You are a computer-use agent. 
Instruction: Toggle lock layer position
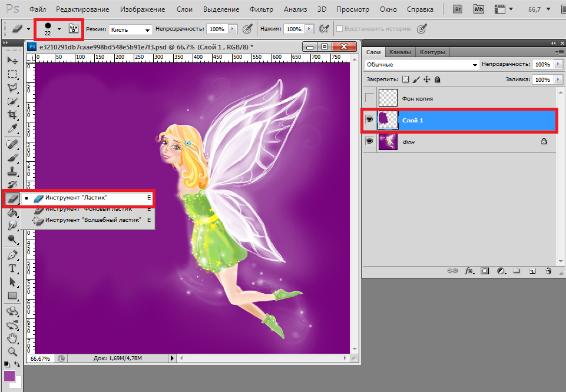426,79
